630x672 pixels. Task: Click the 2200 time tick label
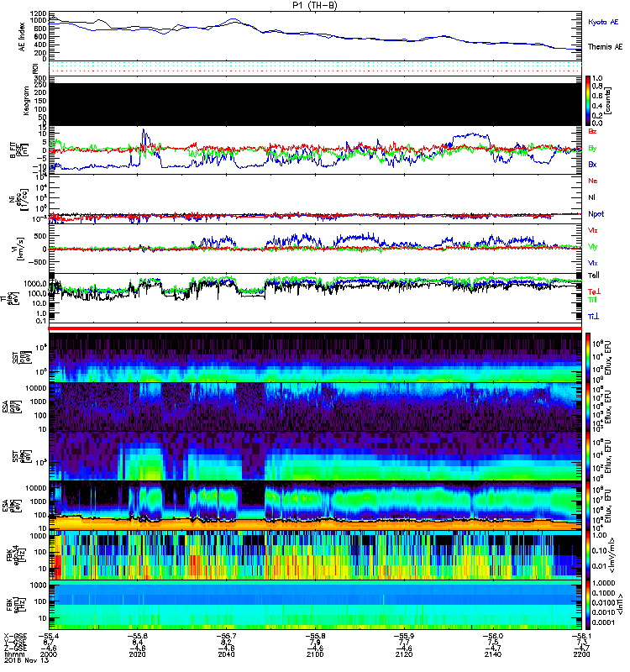[x=581, y=654]
